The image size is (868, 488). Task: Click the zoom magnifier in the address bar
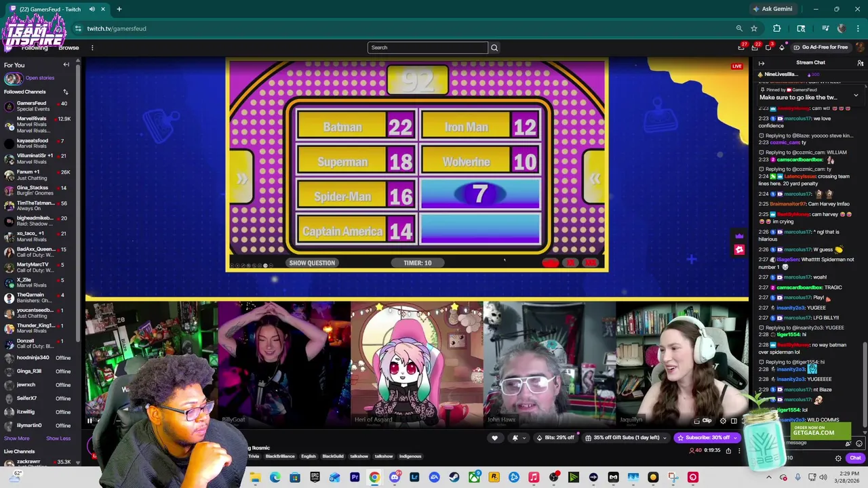point(739,28)
